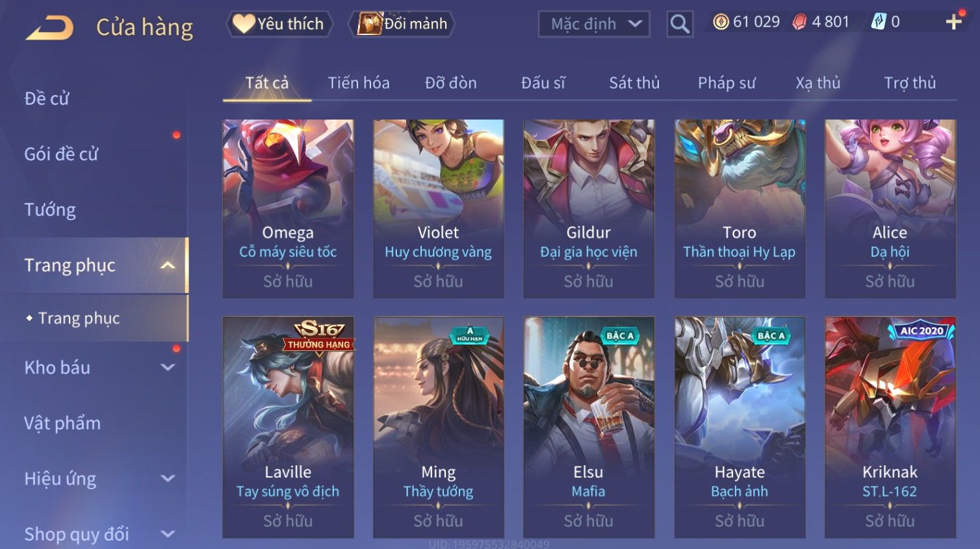
Task: Tap the plus icon to add currency
Action: click(953, 22)
